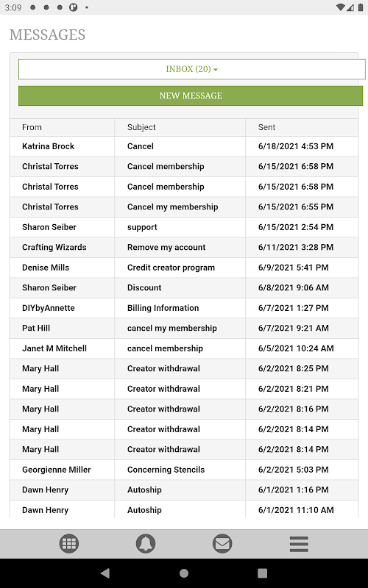Select the Remove my account message
The height and width of the screenshot is (588, 368).
click(184, 248)
